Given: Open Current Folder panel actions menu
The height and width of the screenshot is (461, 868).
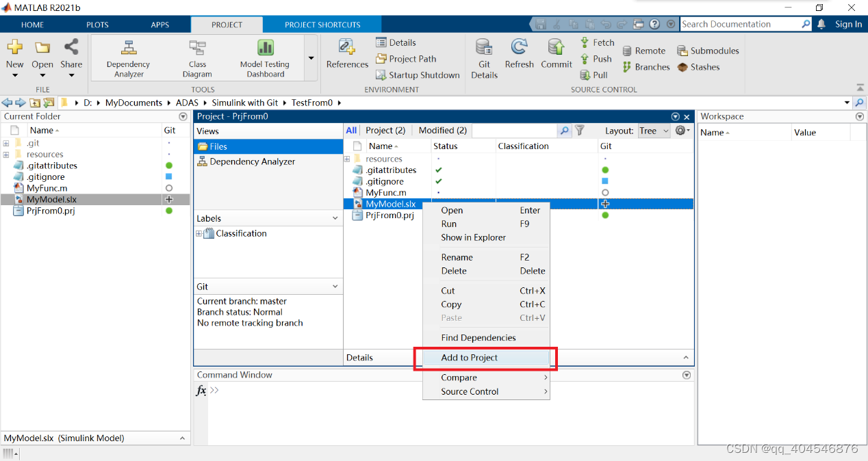Looking at the screenshot, I should [x=182, y=116].
